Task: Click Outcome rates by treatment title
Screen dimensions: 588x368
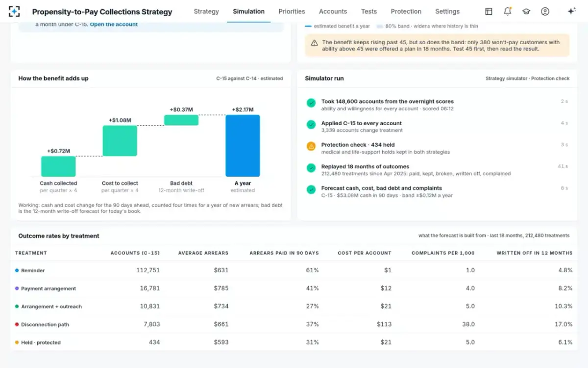Action: coord(59,236)
